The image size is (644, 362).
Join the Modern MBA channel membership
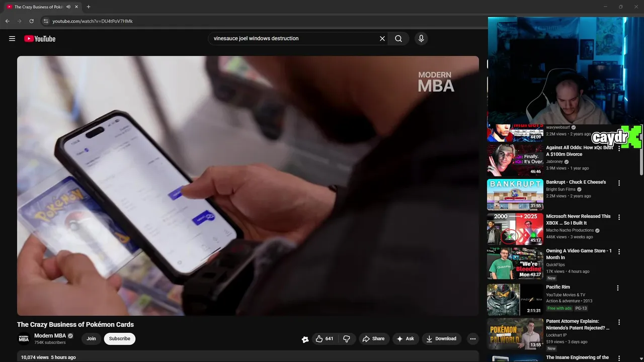coord(91,339)
